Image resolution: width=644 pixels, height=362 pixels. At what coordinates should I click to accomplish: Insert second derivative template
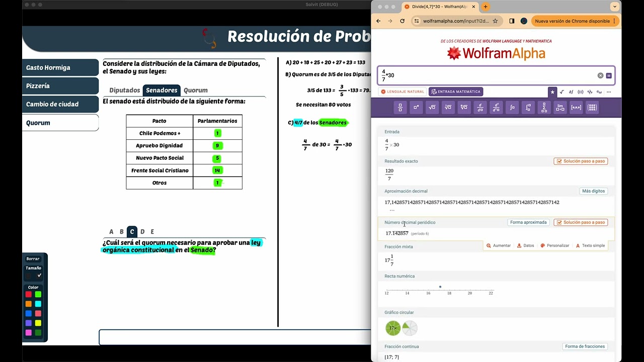click(x=496, y=107)
